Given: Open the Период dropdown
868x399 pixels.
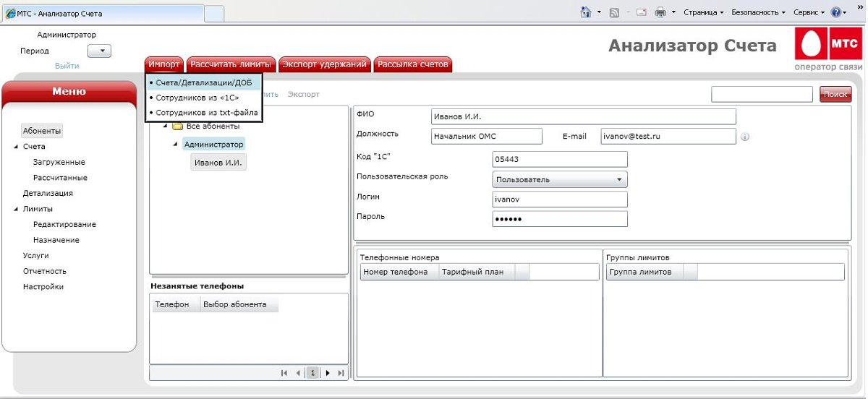Looking at the screenshot, I should [99, 51].
